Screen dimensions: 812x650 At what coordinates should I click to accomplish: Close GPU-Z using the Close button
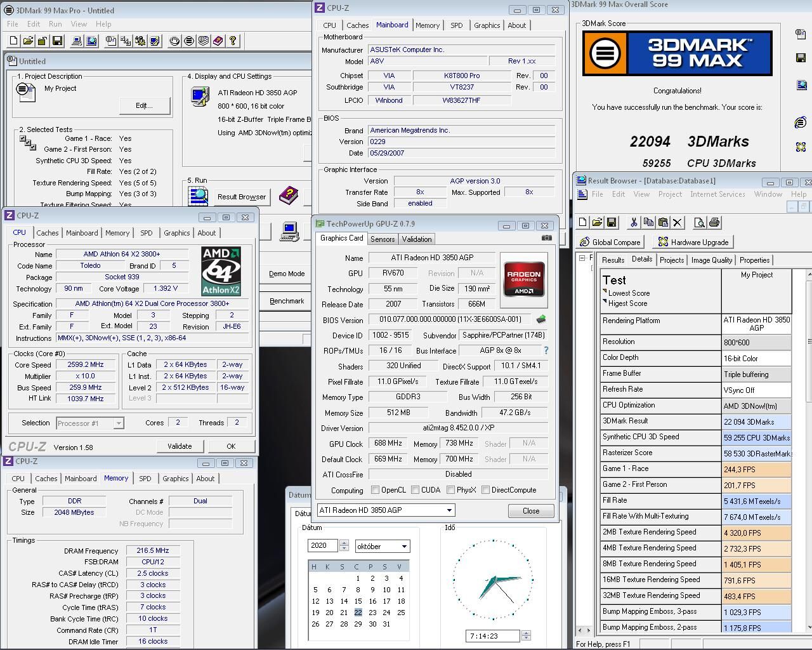coord(531,511)
